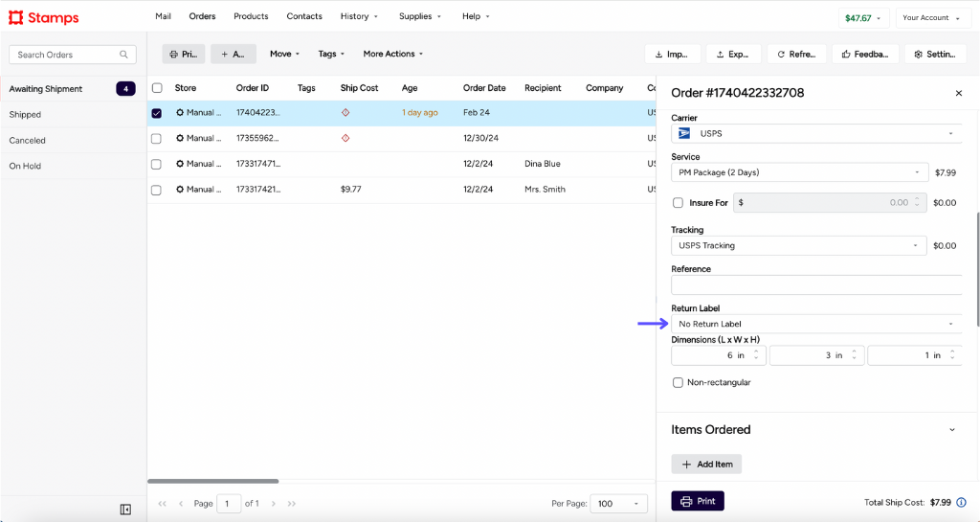Expand the Tags dropdown in toolbar
The image size is (980, 522).
(x=331, y=54)
